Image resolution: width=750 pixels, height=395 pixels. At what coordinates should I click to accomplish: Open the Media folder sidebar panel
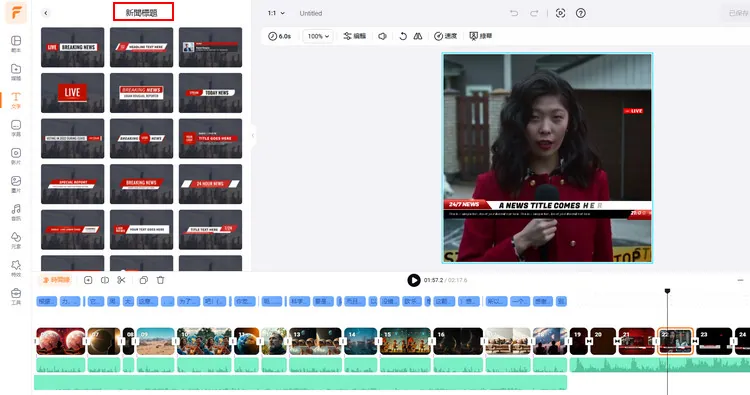(16, 71)
